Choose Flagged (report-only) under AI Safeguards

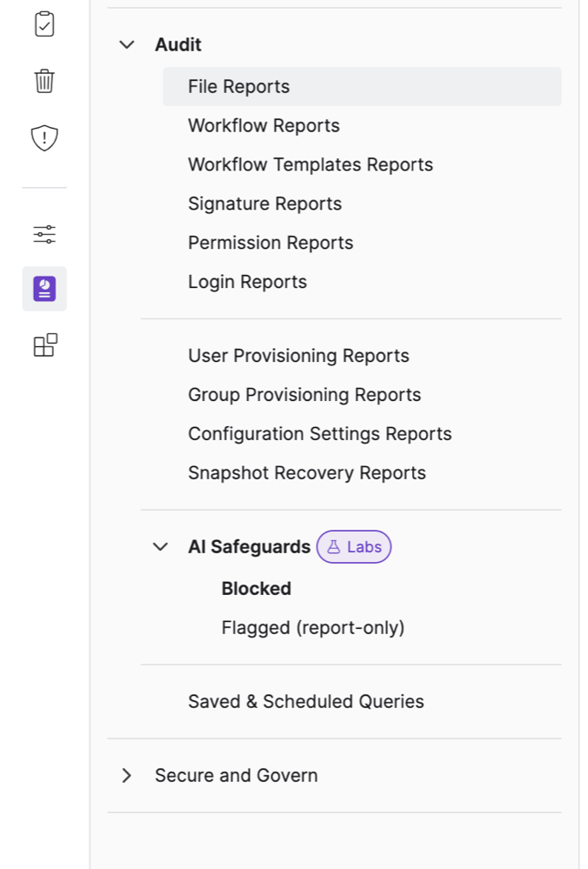coord(313,628)
